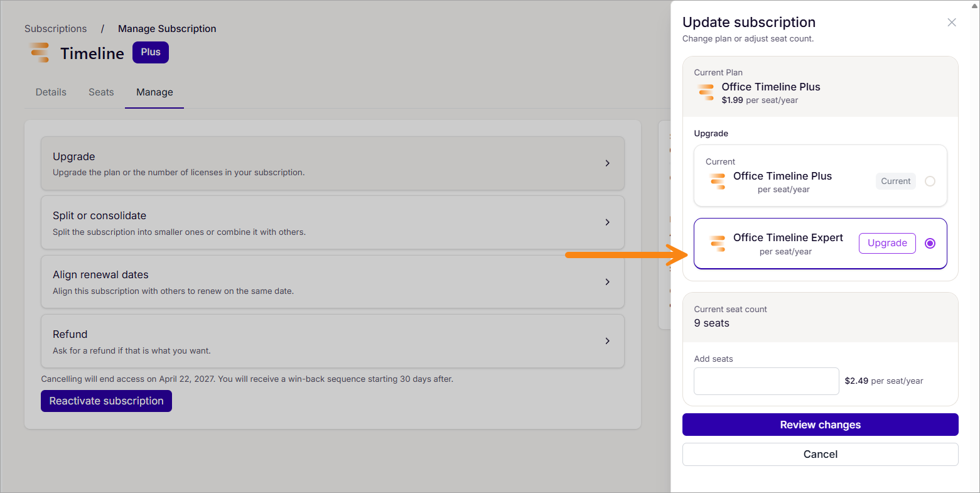Switch to the Details tab

(51, 92)
